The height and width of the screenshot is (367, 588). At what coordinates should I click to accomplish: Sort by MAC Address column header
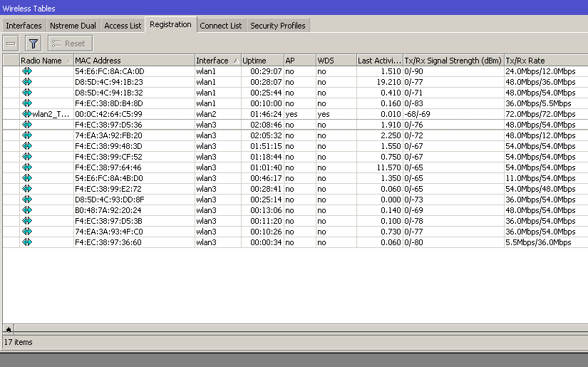(134, 61)
